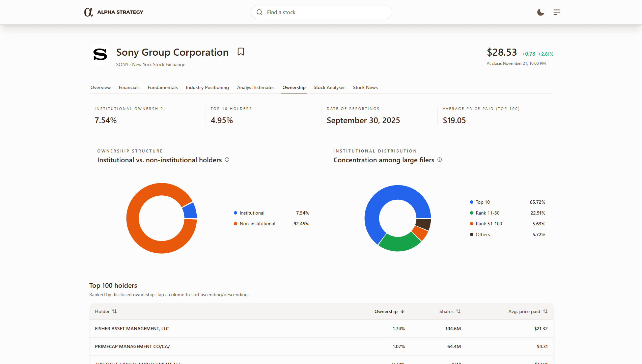This screenshot has height=364, width=642.
Task: Toggle dark mode with the moon icon
Action: coord(540,12)
